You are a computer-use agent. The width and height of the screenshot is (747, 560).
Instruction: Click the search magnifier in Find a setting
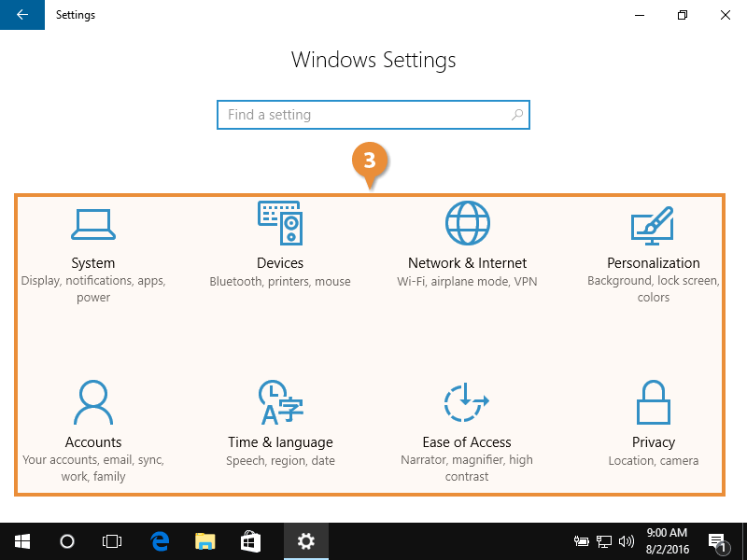click(517, 115)
